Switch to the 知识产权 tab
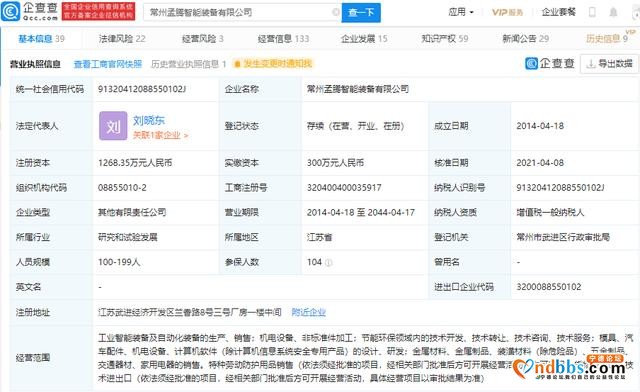 444,39
